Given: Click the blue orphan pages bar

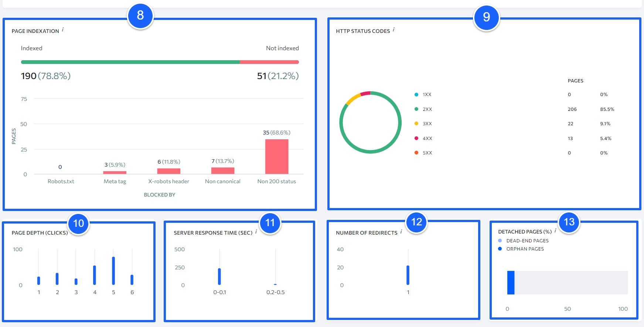Looking at the screenshot, I should pos(511,283).
